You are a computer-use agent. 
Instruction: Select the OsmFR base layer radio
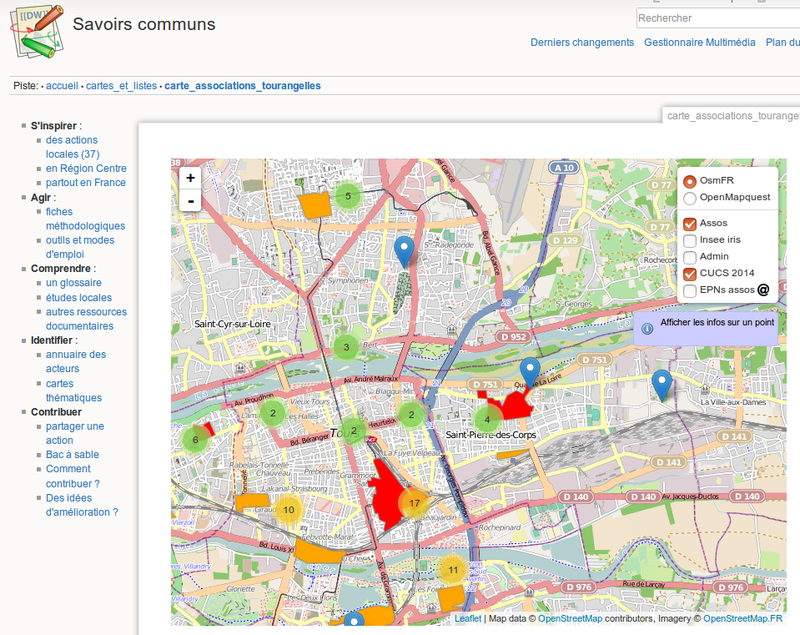click(690, 181)
